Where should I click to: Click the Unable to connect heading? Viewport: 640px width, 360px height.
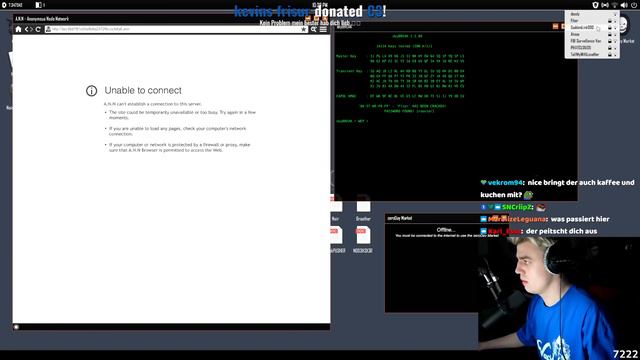click(x=143, y=90)
